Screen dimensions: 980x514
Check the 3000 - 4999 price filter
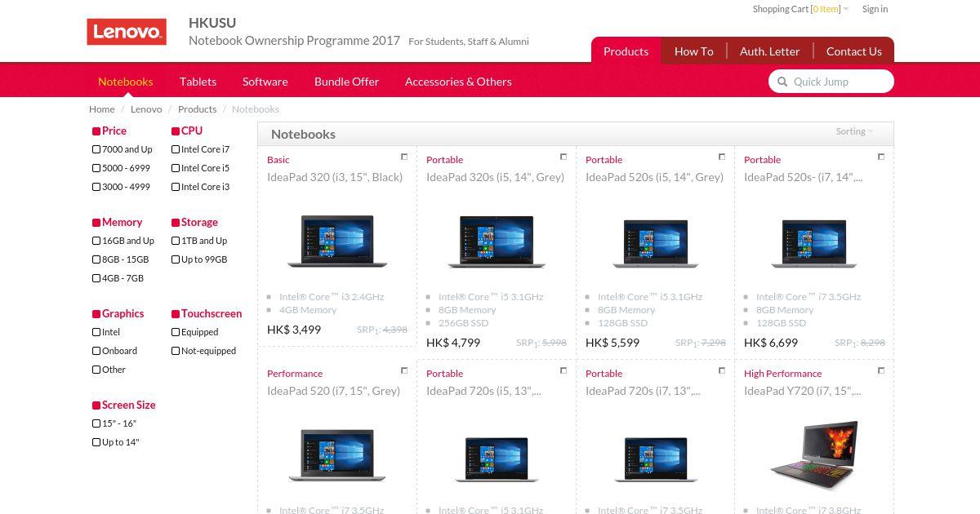pyautogui.click(x=96, y=187)
